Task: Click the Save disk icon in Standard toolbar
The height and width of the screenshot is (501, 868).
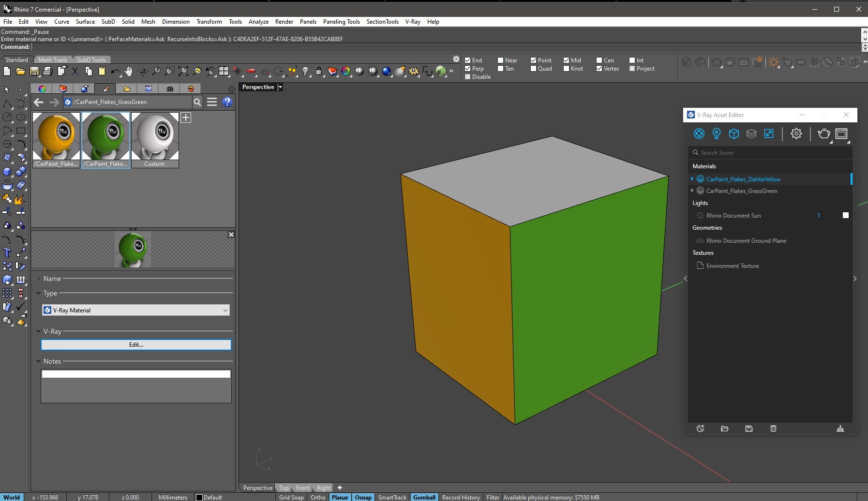Action: (34, 71)
